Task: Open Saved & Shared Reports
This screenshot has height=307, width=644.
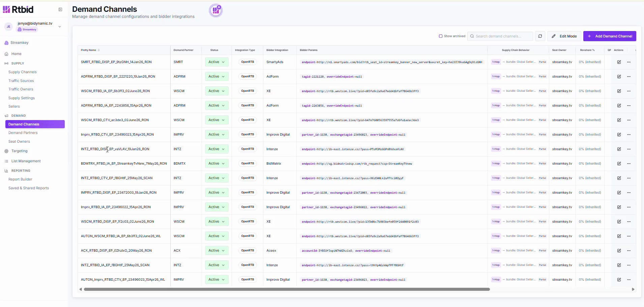Action: pyautogui.click(x=29, y=188)
